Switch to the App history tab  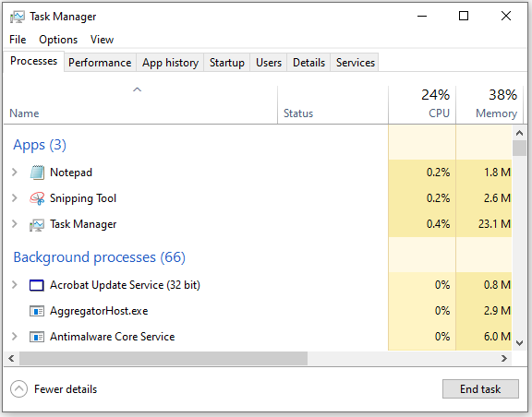(x=170, y=63)
